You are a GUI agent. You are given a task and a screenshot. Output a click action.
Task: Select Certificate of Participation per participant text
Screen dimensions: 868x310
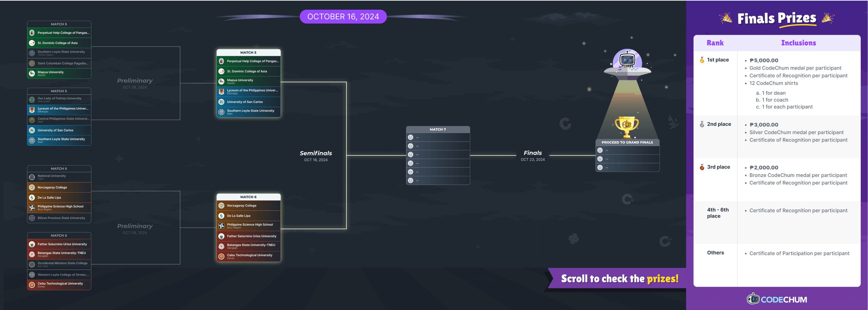tap(799, 254)
